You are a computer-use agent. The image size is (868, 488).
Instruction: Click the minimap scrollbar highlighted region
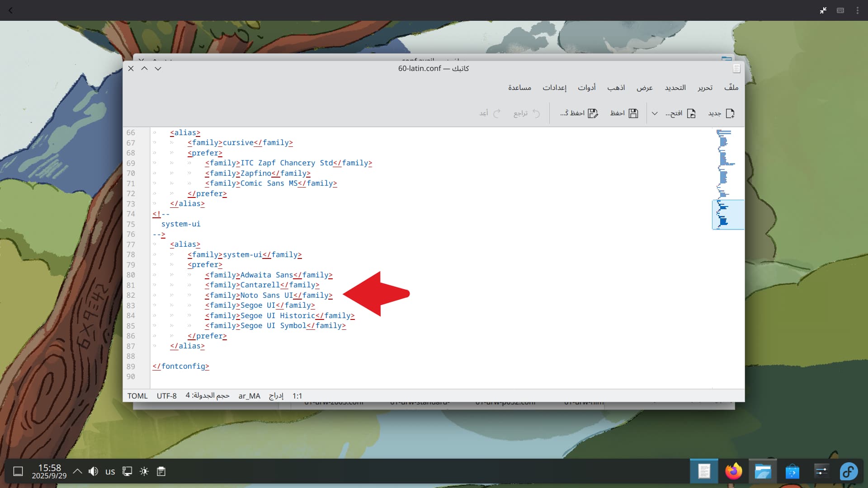(727, 215)
